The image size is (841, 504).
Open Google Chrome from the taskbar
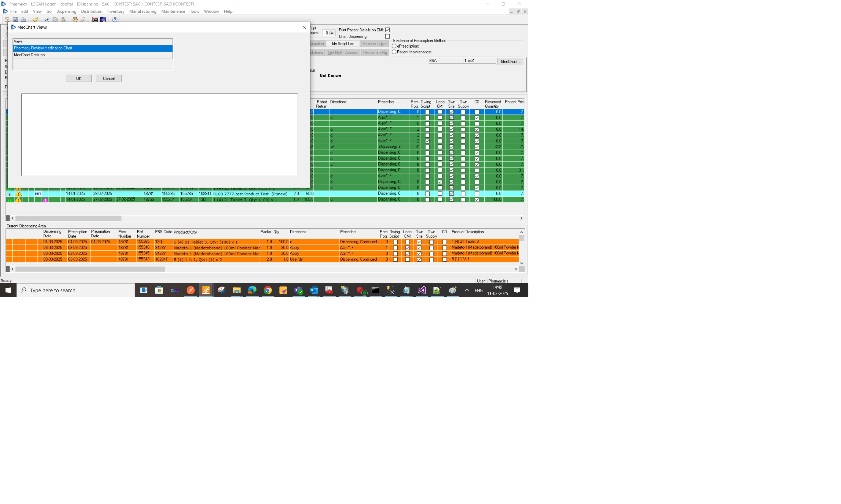coord(268,290)
